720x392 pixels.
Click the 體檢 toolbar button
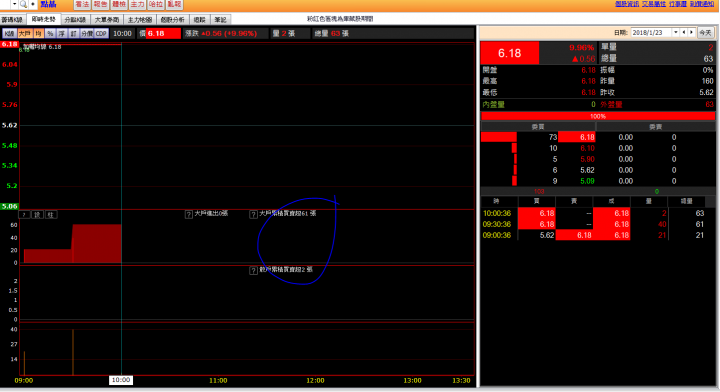pos(119,4)
